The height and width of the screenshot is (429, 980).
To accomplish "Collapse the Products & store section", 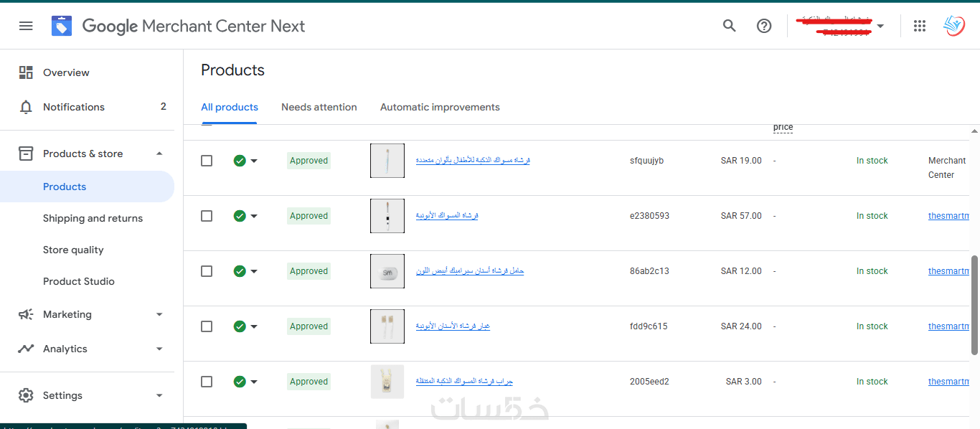I will [x=159, y=154].
